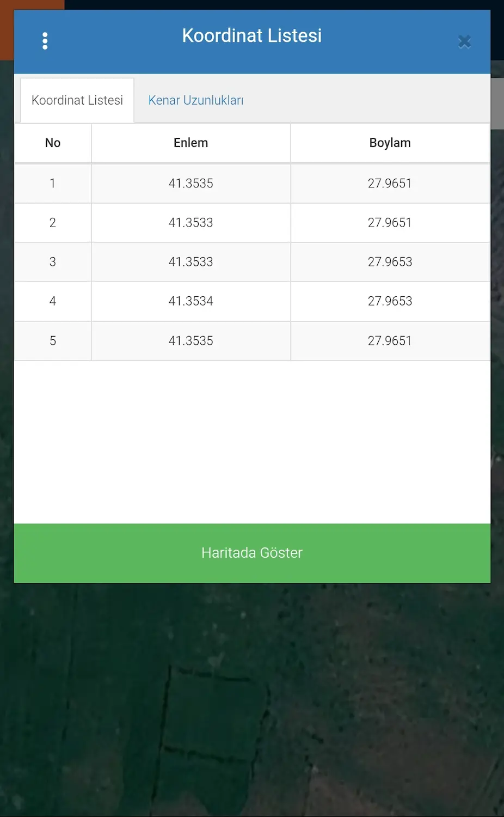This screenshot has width=504, height=817.
Task: Select row 3 longitude 27.9653
Action: pyautogui.click(x=390, y=262)
